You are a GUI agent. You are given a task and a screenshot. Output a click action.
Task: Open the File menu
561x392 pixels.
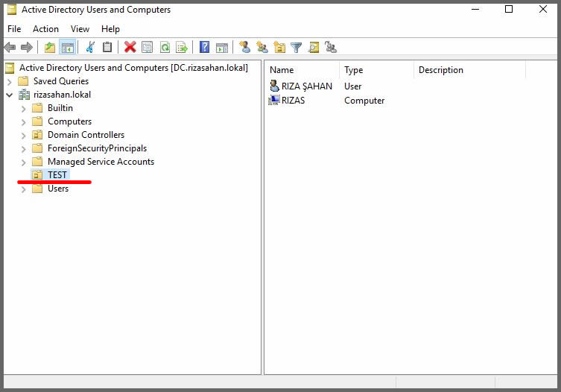click(x=14, y=29)
